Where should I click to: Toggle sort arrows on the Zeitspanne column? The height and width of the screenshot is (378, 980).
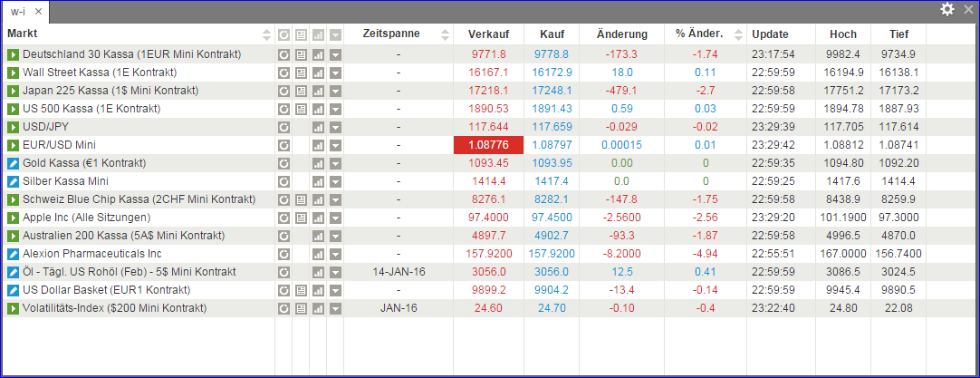(x=445, y=34)
